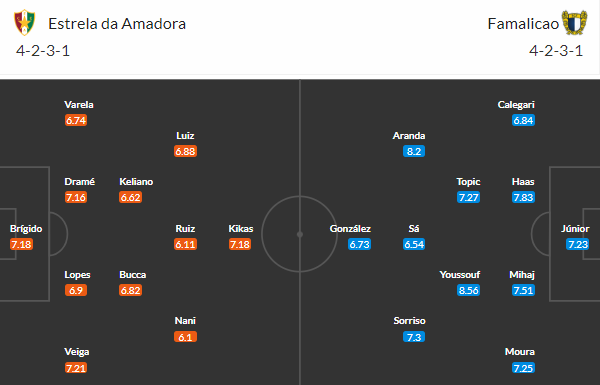This screenshot has width=600, height=385.
Task: Select player Kikas
Action: [x=241, y=228]
